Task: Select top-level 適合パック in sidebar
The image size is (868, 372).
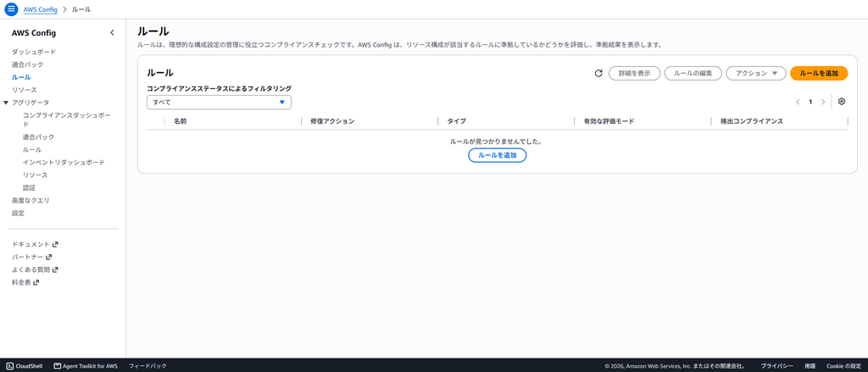Action: coord(28,64)
